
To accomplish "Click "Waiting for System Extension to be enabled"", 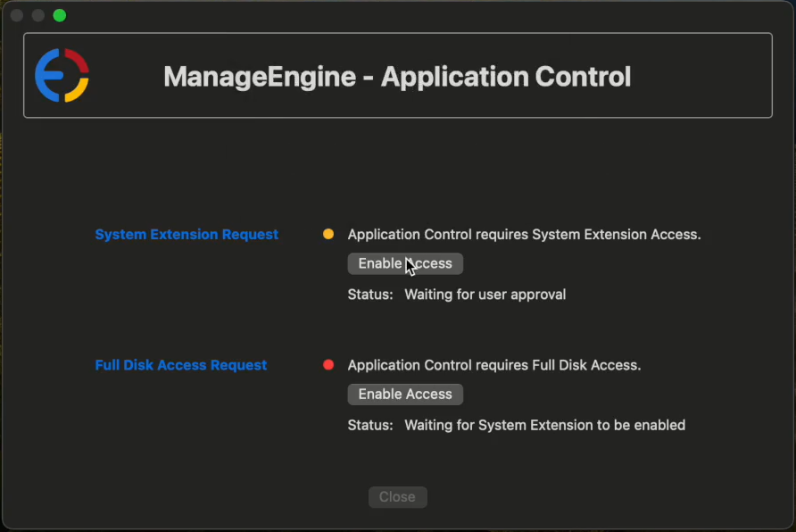I will [545, 425].
